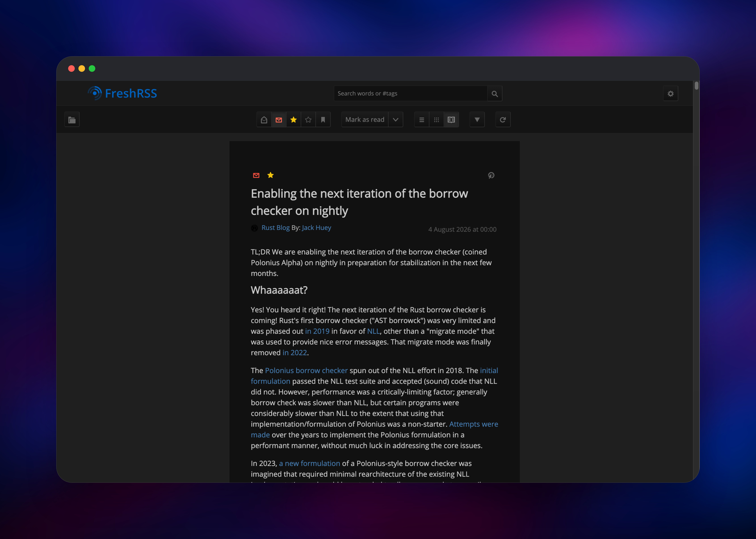Click the green maximize window button

92,68
